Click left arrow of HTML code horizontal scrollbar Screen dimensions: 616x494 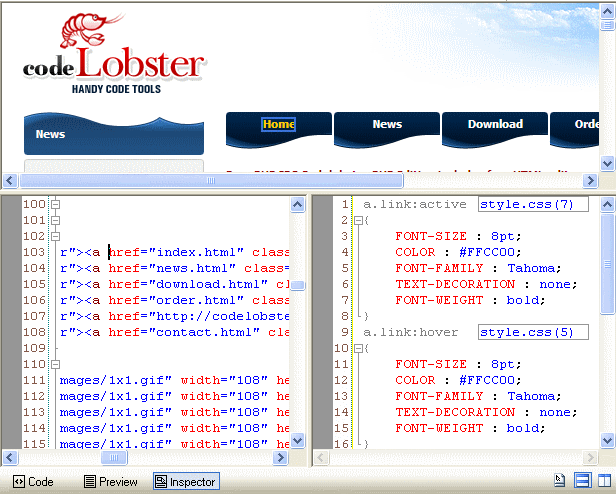point(10,457)
